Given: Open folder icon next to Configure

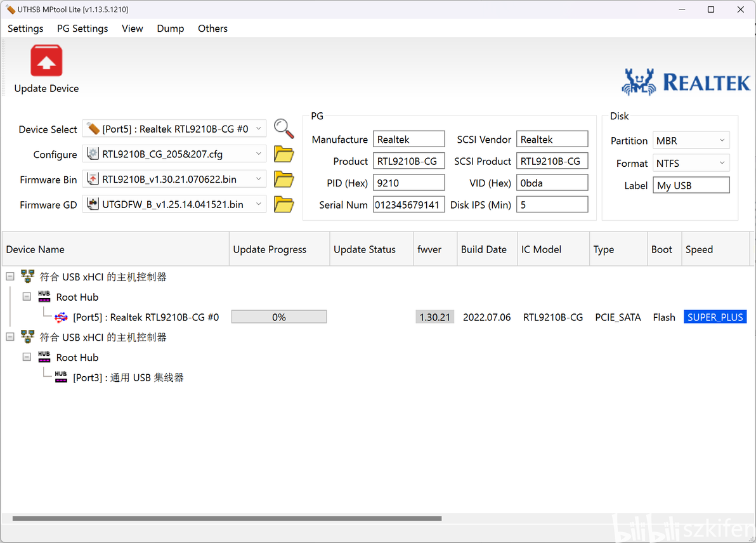Looking at the screenshot, I should coord(284,154).
